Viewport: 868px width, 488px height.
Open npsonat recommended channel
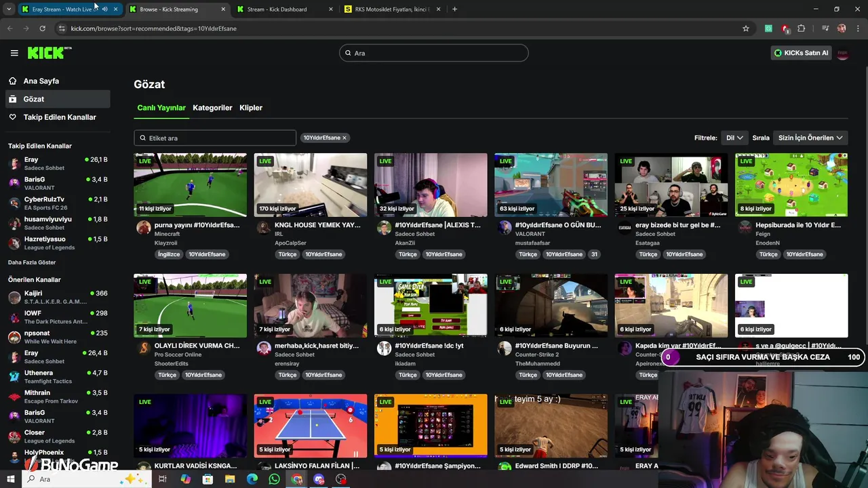(x=58, y=337)
